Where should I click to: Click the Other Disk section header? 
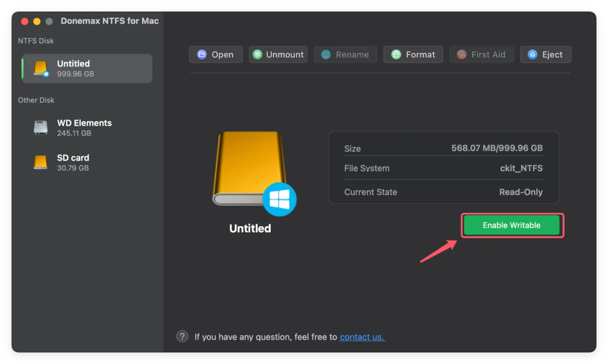point(36,100)
